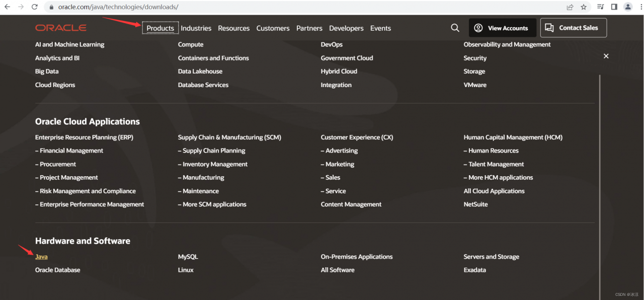The height and width of the screenshot is (300, 644).
Task: Click the Oracle logo
Action: tap(61, 28)
